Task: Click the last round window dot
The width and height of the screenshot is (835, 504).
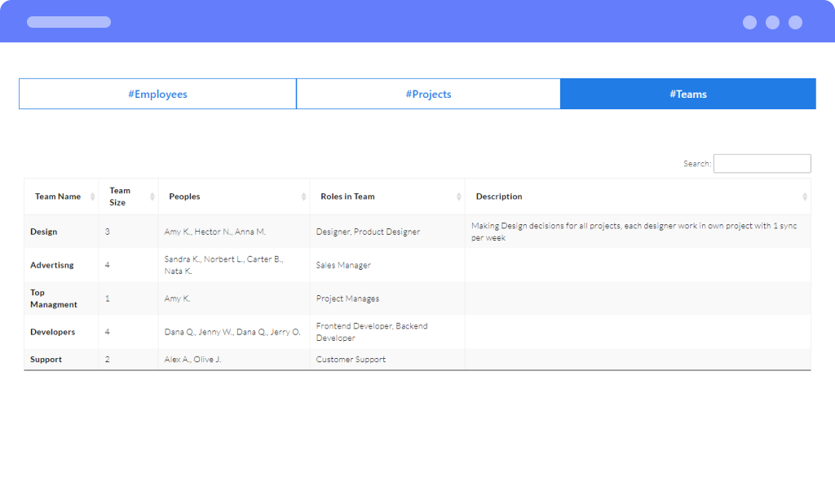Action: (x=796, y=22)
